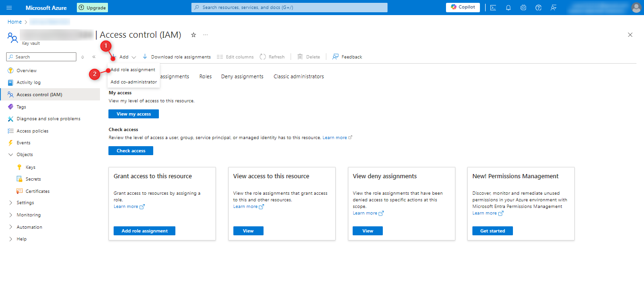Click the View my access button
Viewport: 644px width, 290px height.
click(133, 114)
